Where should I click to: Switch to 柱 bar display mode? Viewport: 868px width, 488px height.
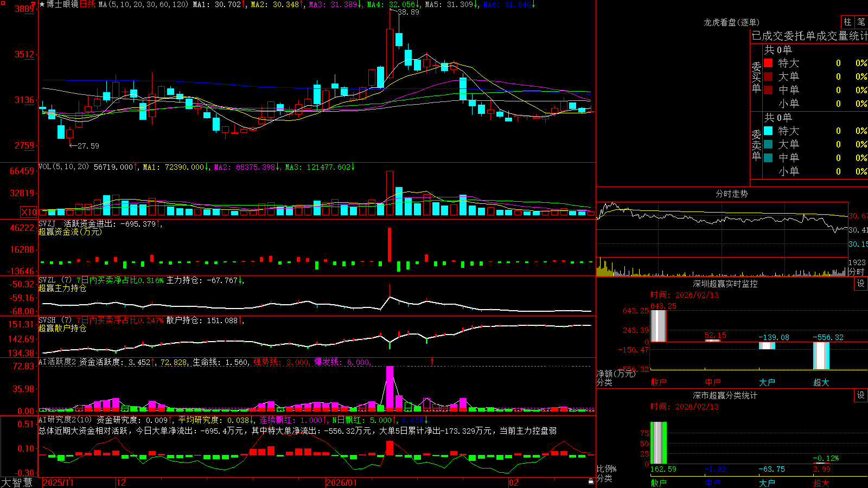[x=847, y=22]
